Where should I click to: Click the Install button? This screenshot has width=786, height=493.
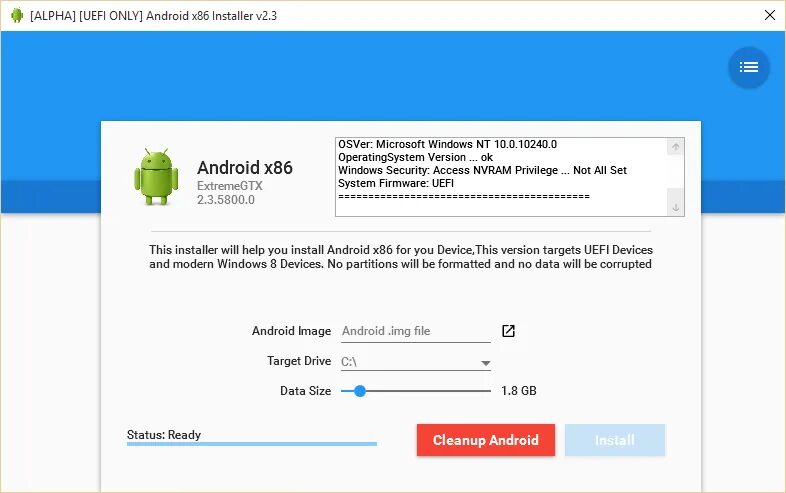click(615, 440)
